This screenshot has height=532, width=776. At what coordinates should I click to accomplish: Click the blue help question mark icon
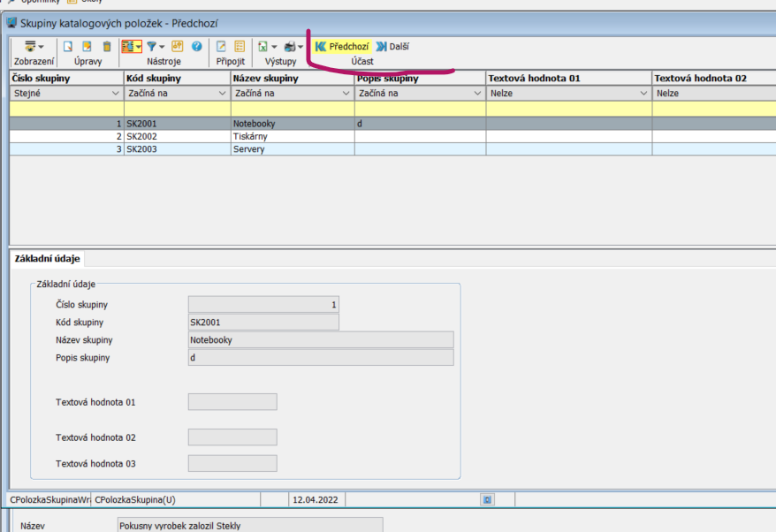196,47
